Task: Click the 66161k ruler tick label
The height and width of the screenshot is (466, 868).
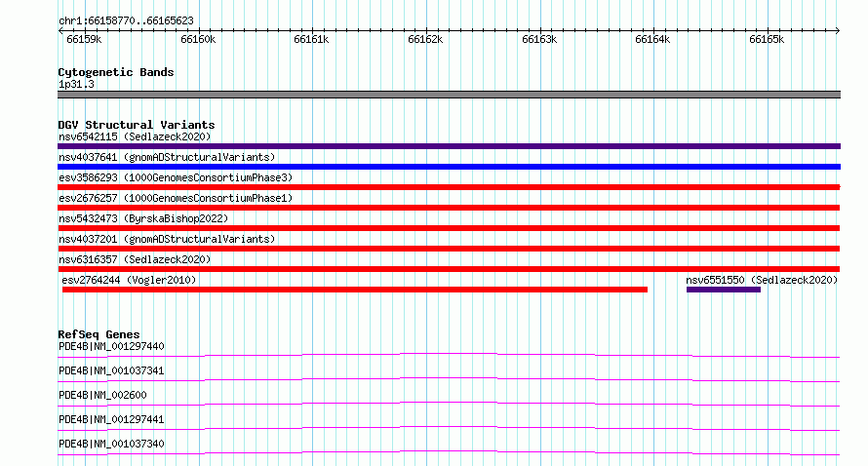Action: tap(311, 39)
